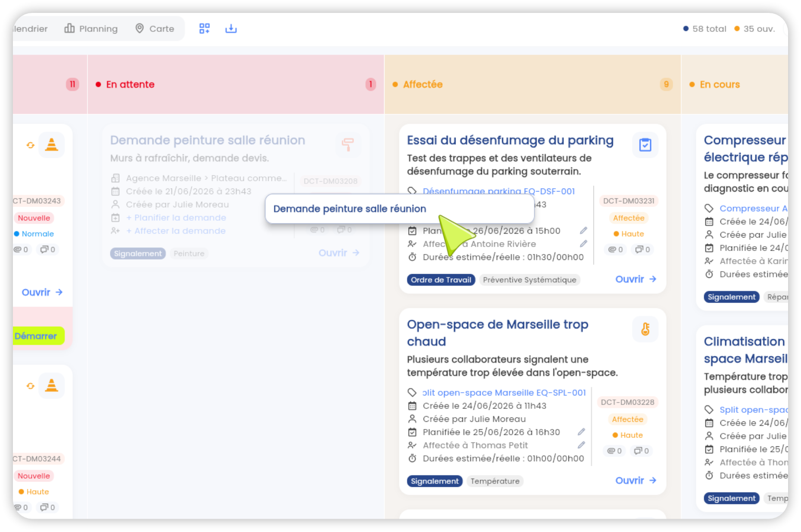Click Signalement tag on peinture card
Image resolution: width=801 pixels, height=532 pixels.
pyautogui.click(x=138, y=254)
